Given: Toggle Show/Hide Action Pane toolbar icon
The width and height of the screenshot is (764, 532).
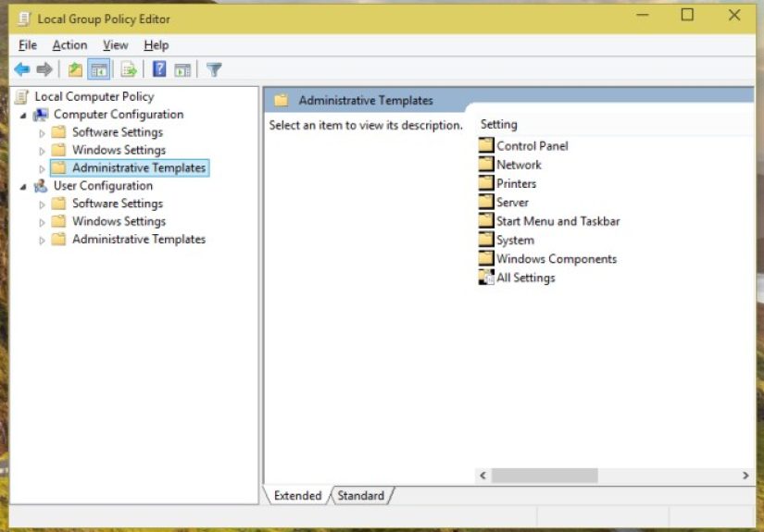Looking at the screenshot, I should 182,70.
